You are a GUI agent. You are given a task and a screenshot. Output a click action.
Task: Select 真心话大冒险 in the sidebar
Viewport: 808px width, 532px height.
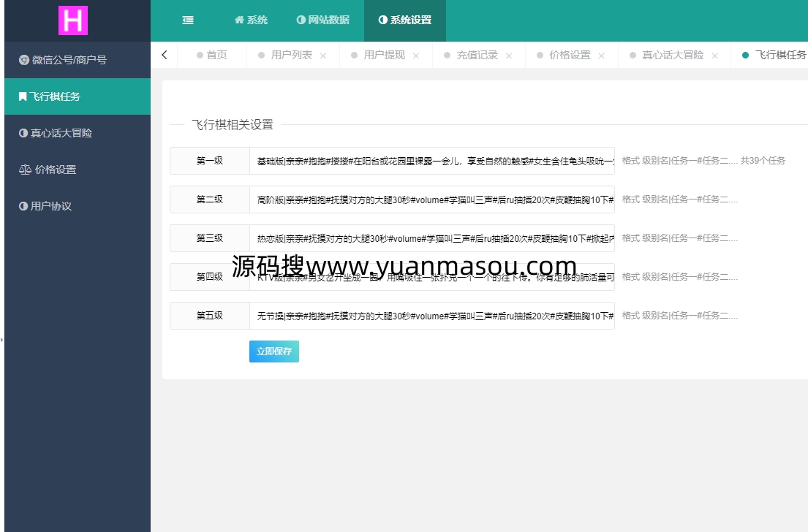(56, 133)
